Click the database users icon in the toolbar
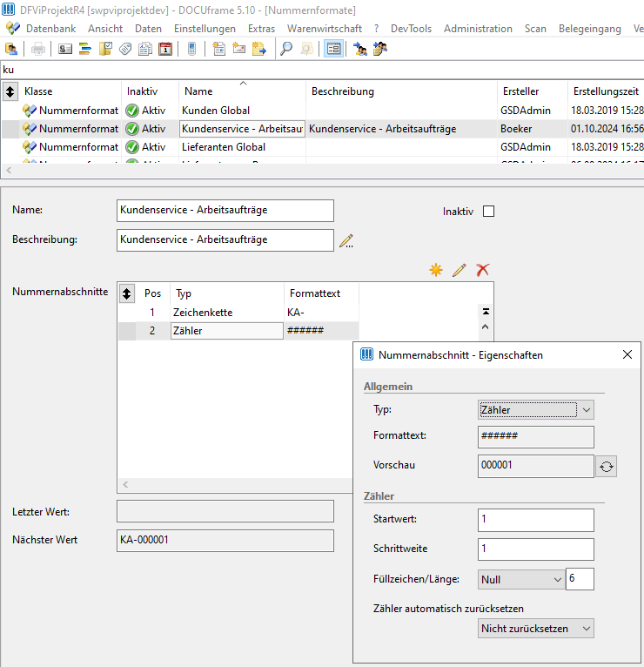Viewport: 644px width, 667px height. (x=11, y=50)
